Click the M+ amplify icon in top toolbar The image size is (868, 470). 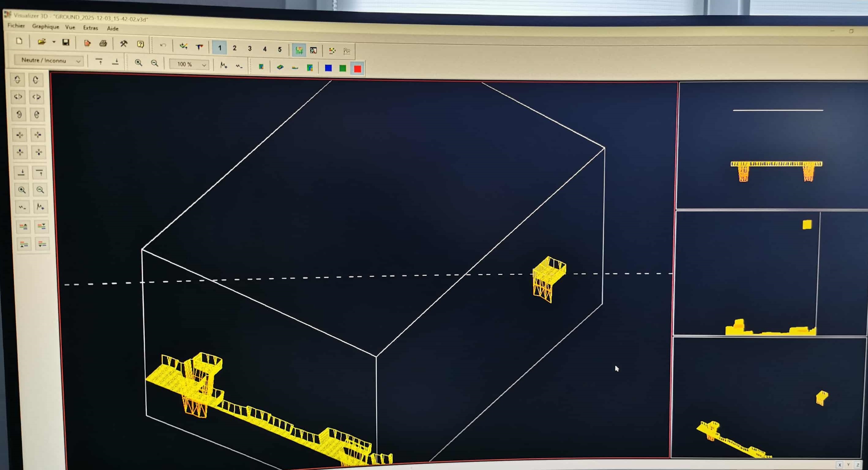click(x=224, y=65)
